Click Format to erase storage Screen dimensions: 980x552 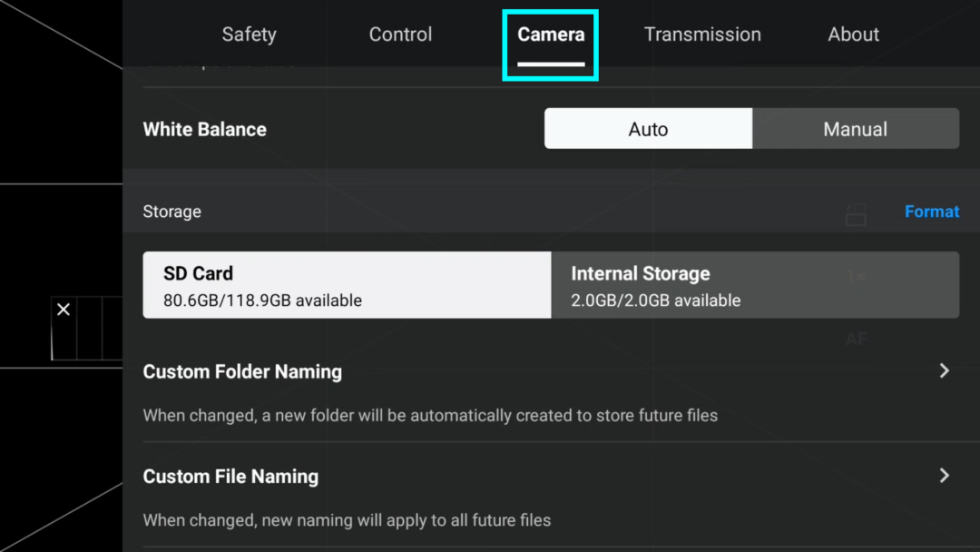coord(932,211)
